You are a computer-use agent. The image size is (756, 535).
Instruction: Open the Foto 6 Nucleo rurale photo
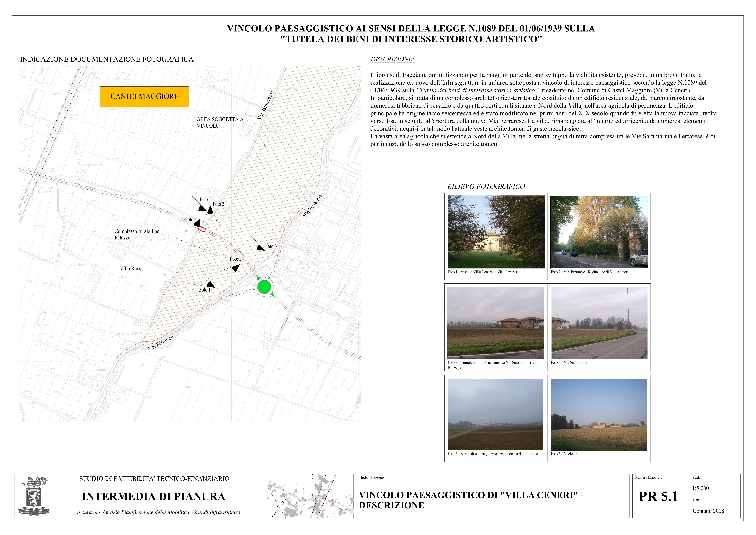coord(599,415)
